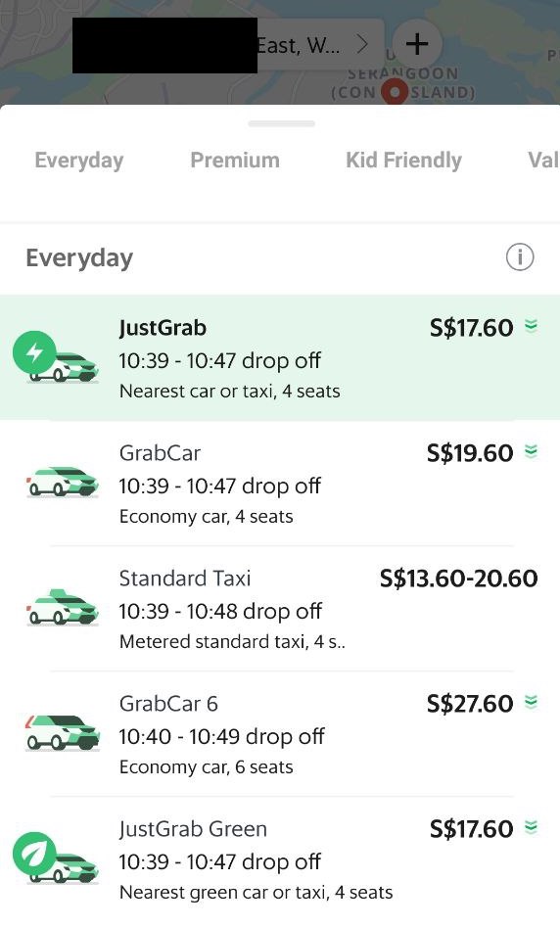The image size is (560, 927).
Task: Tap the bottom sheet drag handle
Action: point(282,123)
